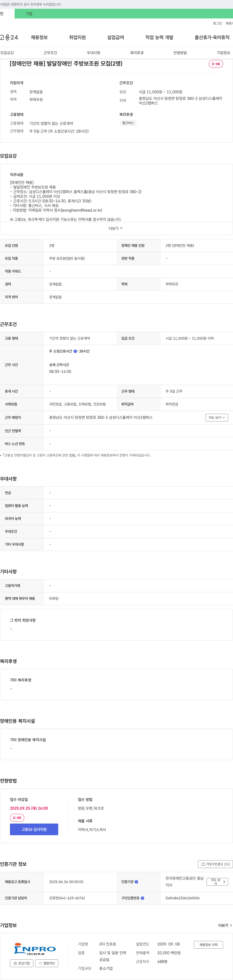
Task: Switch to the 기업 tab
Action: tap(29, 14)
